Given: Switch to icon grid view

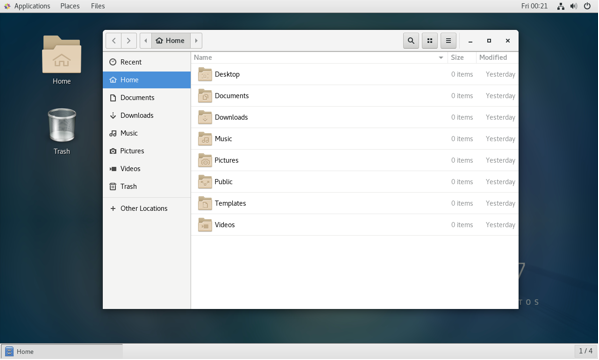Looking at the screenshot, I should pos(430,41).
